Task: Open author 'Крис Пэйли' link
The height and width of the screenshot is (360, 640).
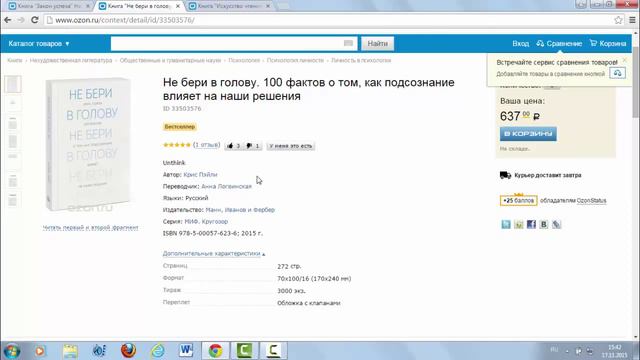Action: (200, 175)
